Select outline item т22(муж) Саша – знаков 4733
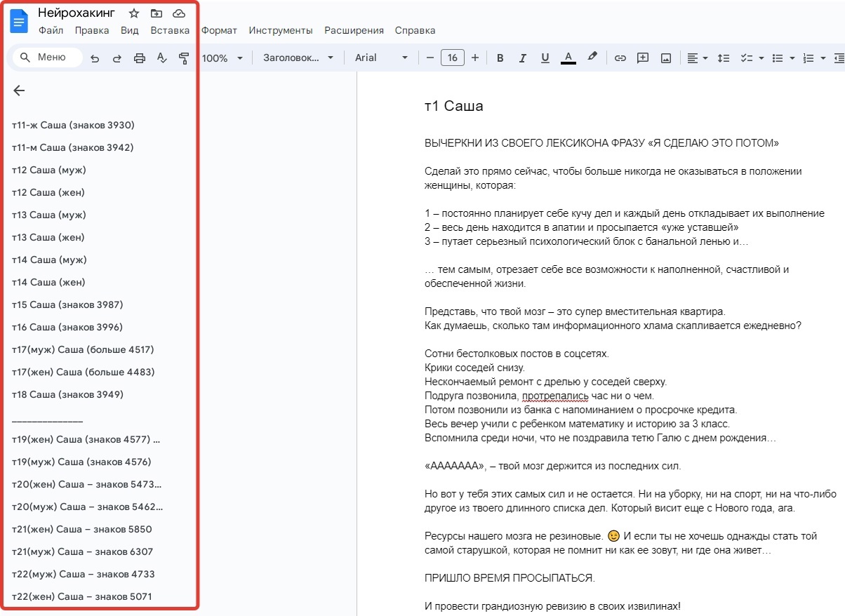The image size is (845, 616). tap(84, 574)
